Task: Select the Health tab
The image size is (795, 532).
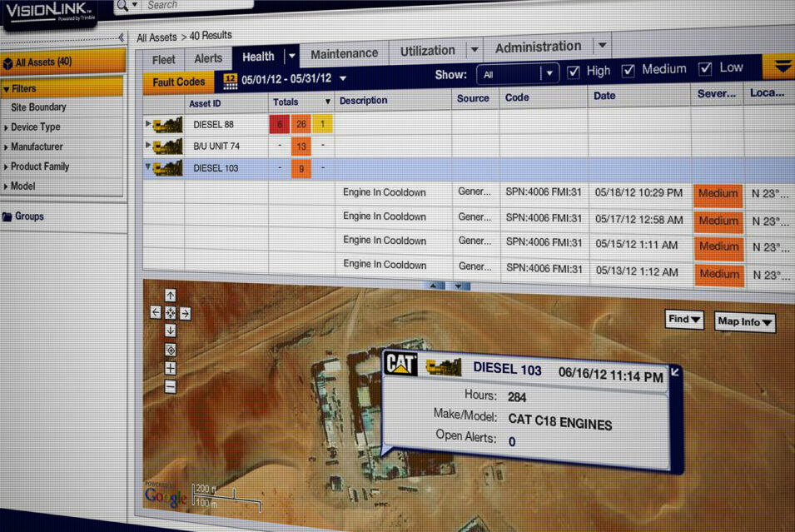Action: (x=258, y=57)
